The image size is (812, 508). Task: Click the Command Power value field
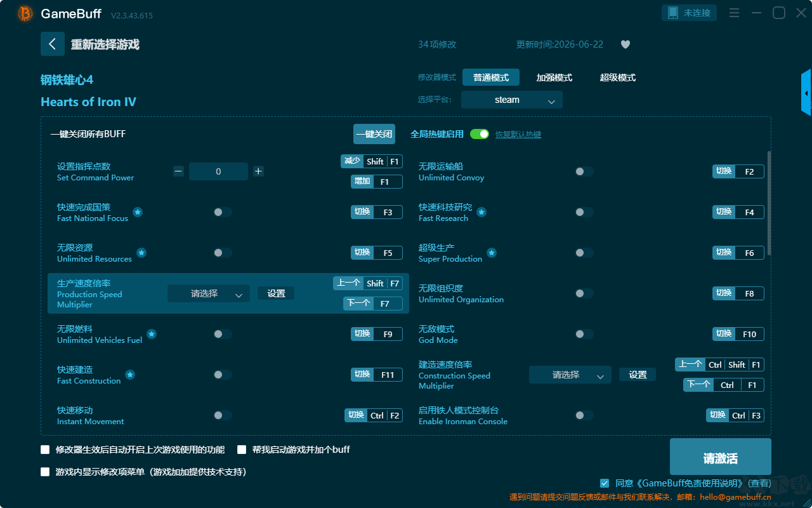click(218, 171)
